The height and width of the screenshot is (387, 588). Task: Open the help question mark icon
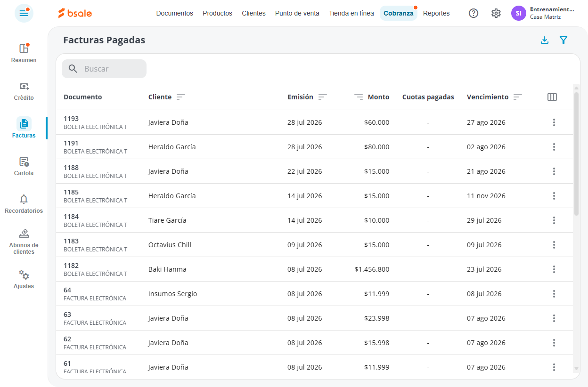pyautogui.click(x=474, y=13)
